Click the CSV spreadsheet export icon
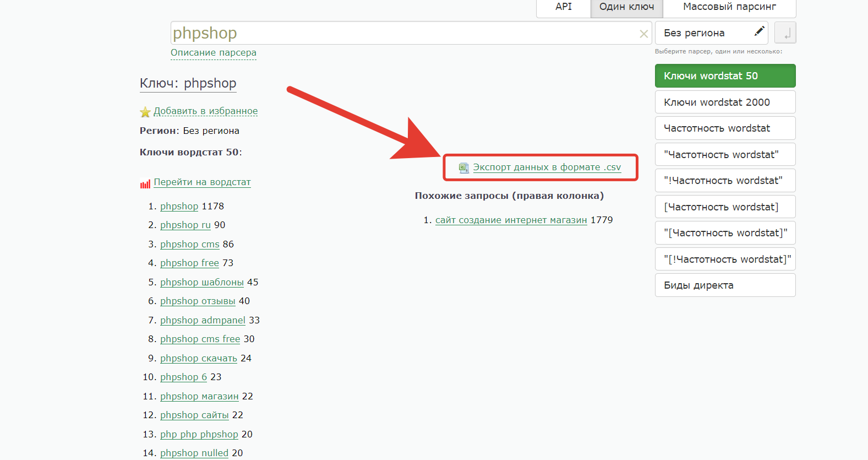The width and height of the screenshot is (868, 460). pyautogui.click(x=464, y=168)
